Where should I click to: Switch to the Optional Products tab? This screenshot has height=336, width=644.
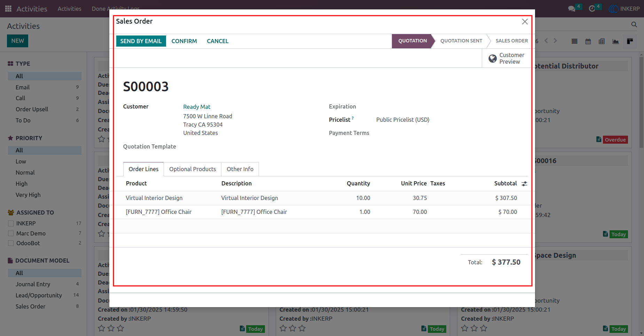pos(193,169)
